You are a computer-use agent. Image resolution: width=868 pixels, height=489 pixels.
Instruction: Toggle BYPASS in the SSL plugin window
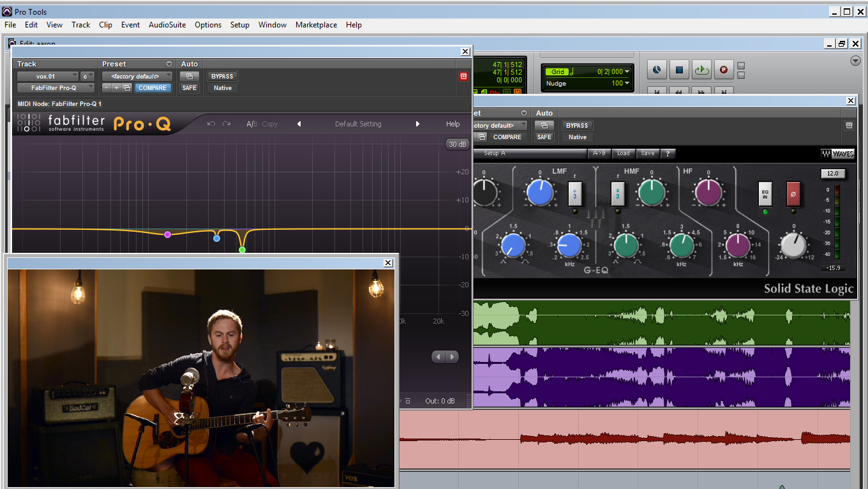tap(577, 125)
